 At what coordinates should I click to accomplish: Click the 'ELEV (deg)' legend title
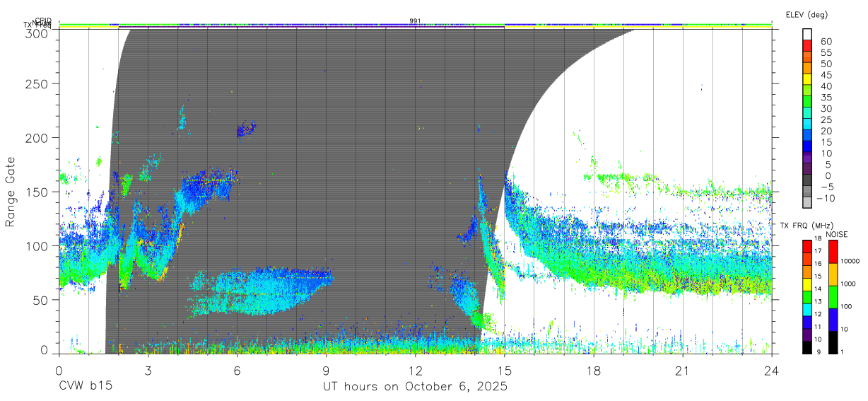807,15
